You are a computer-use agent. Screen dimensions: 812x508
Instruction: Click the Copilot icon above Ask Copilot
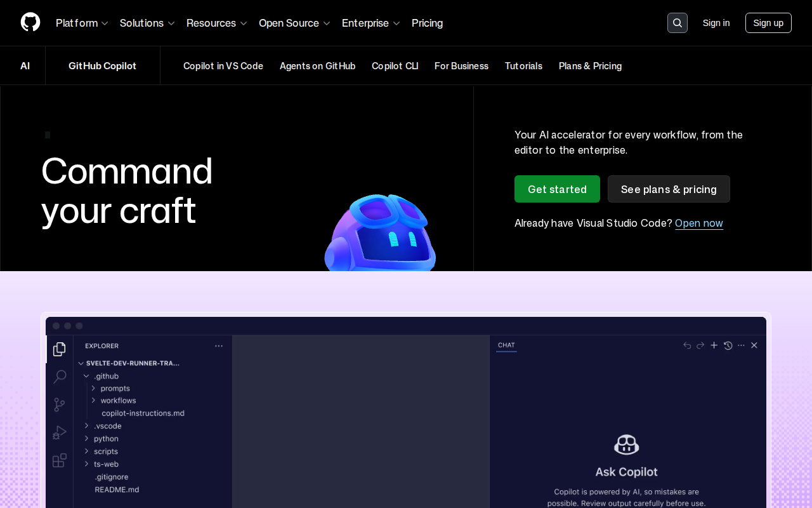(626, 444)
